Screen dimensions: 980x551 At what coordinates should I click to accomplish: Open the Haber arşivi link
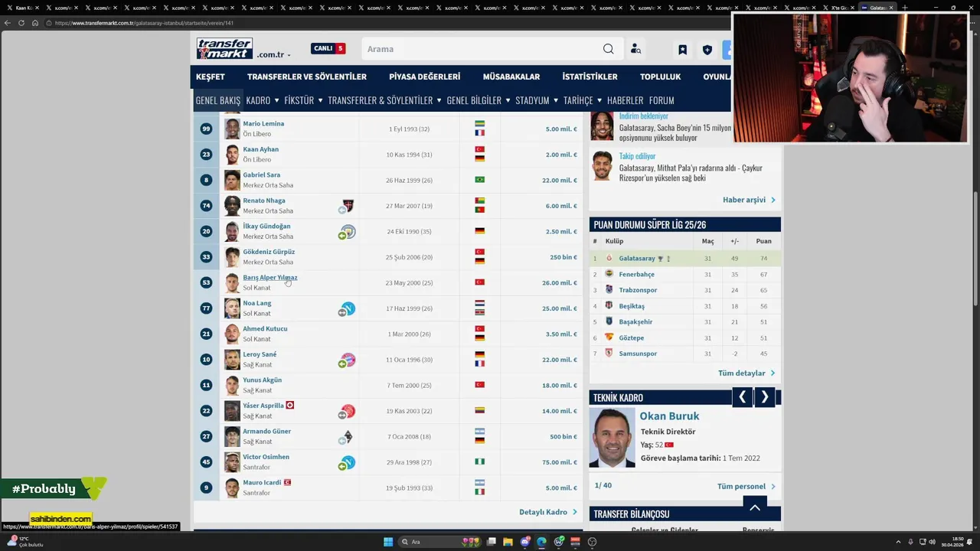pyautogui.click(x=749, y=200)
